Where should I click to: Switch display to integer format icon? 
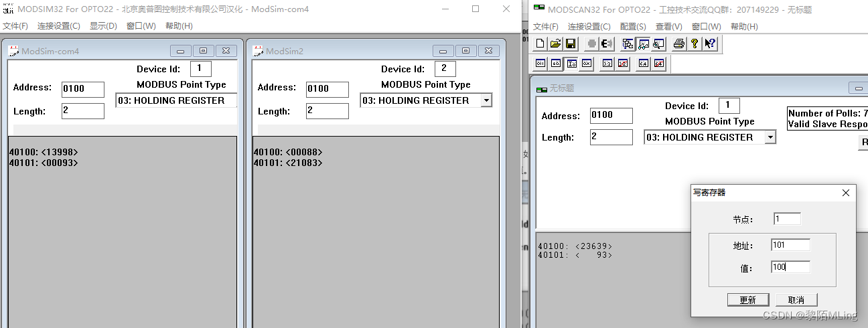[571, 64]
